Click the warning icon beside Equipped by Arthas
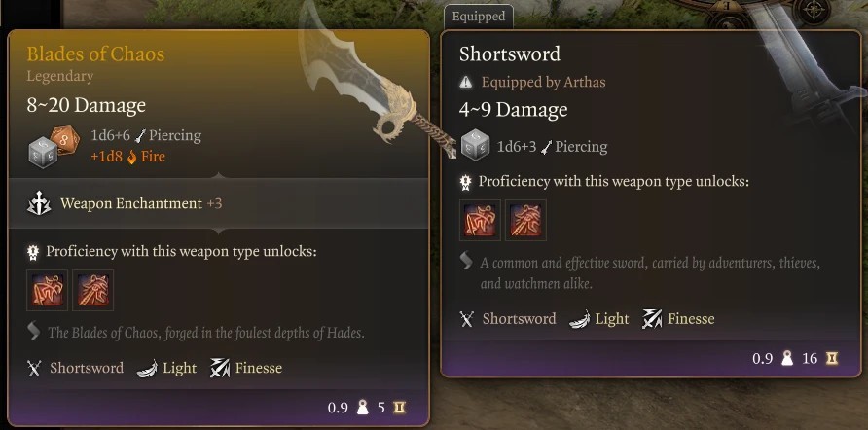Viewport: 868px width, 430px height. (x=465, y=83)
